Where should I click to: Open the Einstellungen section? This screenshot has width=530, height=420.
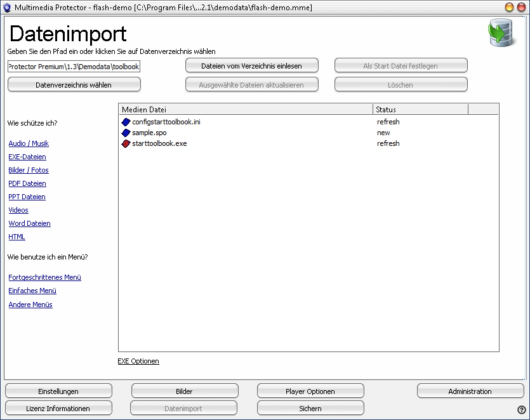[58, 391]
